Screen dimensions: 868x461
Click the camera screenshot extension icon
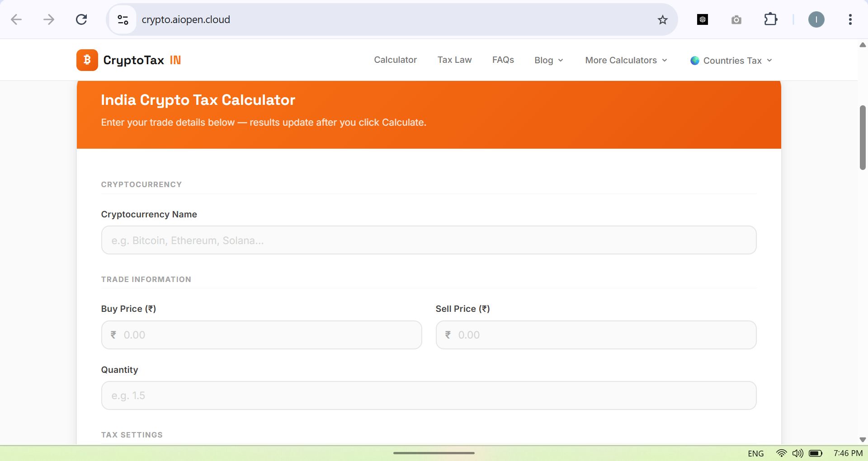tap(736, 19)
